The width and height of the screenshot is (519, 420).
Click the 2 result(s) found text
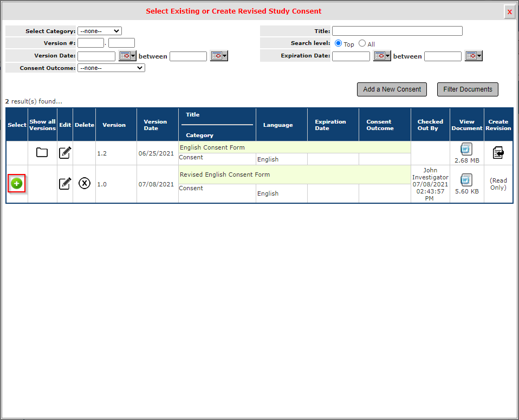pyautogui.click(x=34, y=101)
